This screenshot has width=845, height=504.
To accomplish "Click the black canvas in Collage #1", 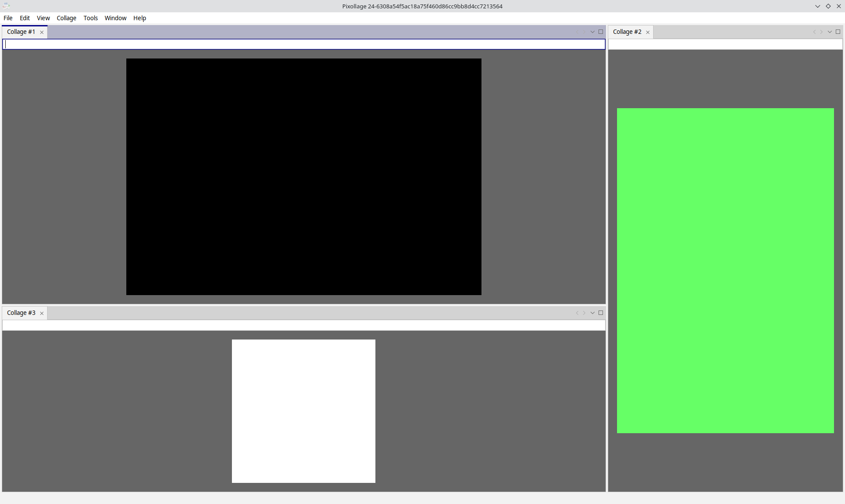I will click(304, 176).
